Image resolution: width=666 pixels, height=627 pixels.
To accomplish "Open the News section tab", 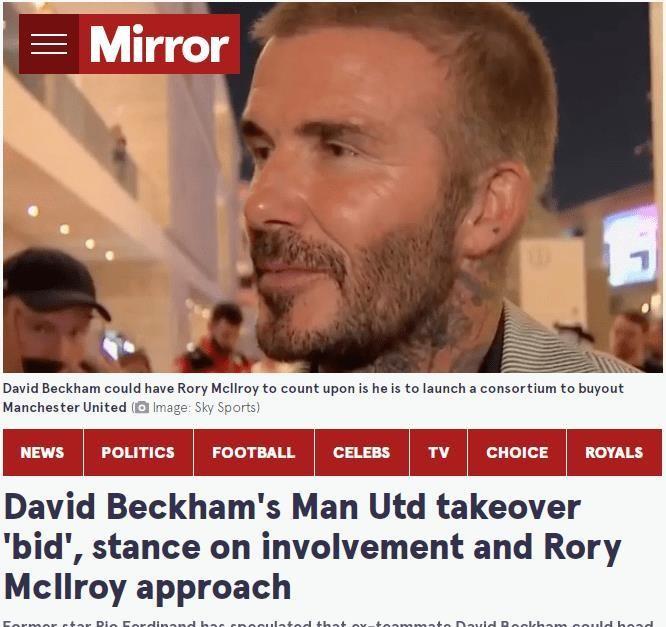I will pos(42,452).
